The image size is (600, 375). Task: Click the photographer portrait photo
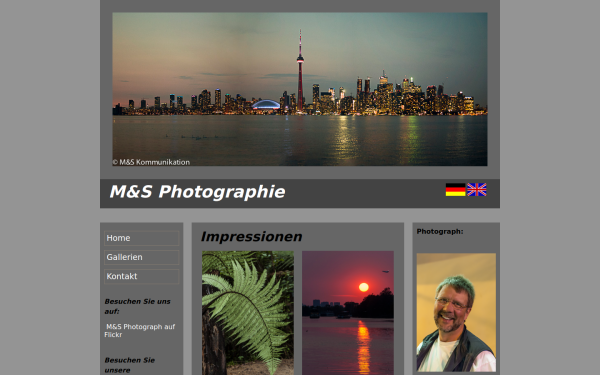click(456, 312)
